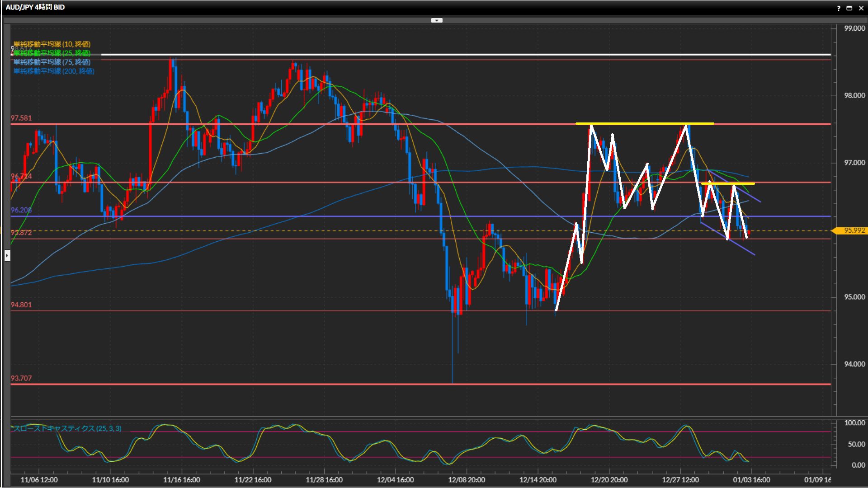Viewport: 868px width, 488px height.
Task: Select the 10-period simple moving average label
Action: pyautogui.click(x=52, y=44)
